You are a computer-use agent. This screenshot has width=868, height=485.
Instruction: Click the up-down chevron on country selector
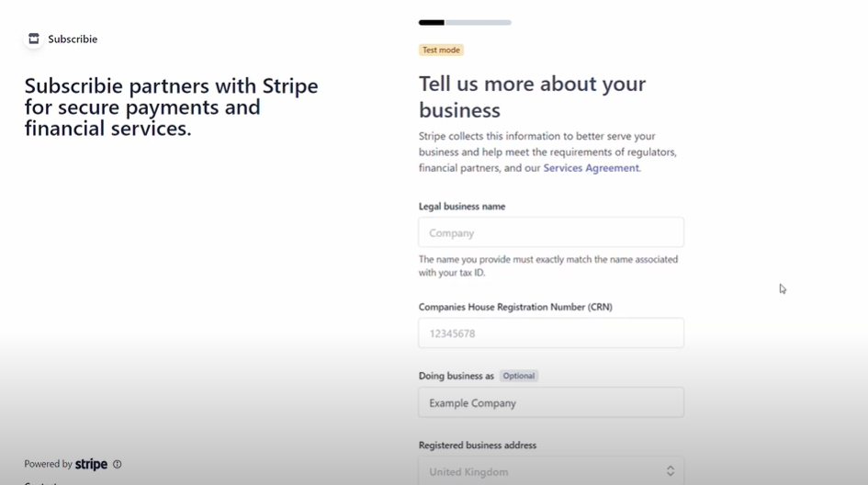671,471
